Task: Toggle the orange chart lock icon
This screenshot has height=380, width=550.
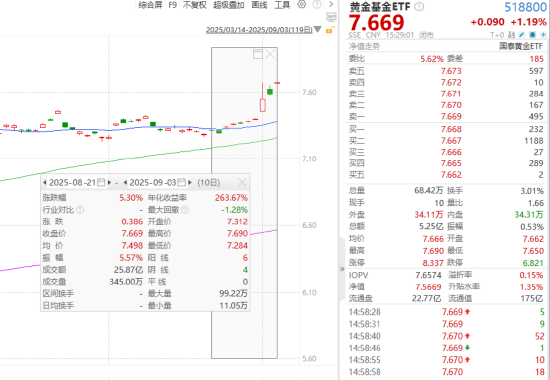Action: [329, 30]
